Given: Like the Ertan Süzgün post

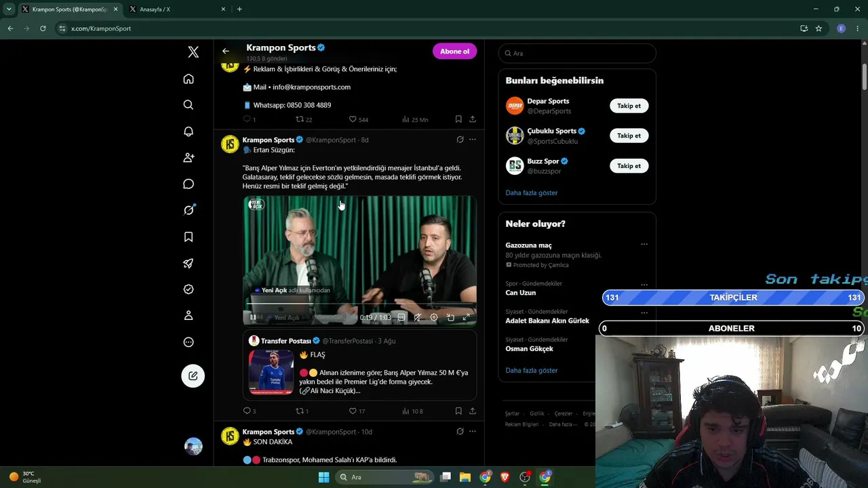Looking at the screenshot, I should [353, 411].
